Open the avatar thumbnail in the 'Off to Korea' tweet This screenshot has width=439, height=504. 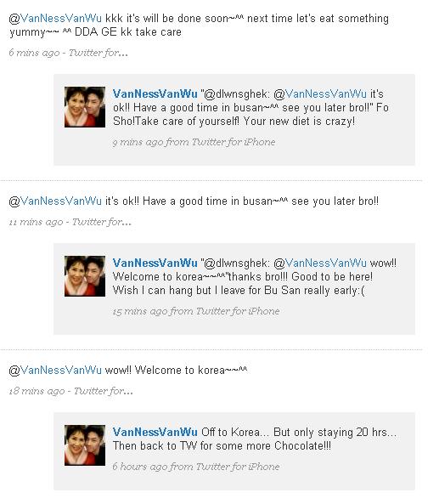[x=85, y=445]
